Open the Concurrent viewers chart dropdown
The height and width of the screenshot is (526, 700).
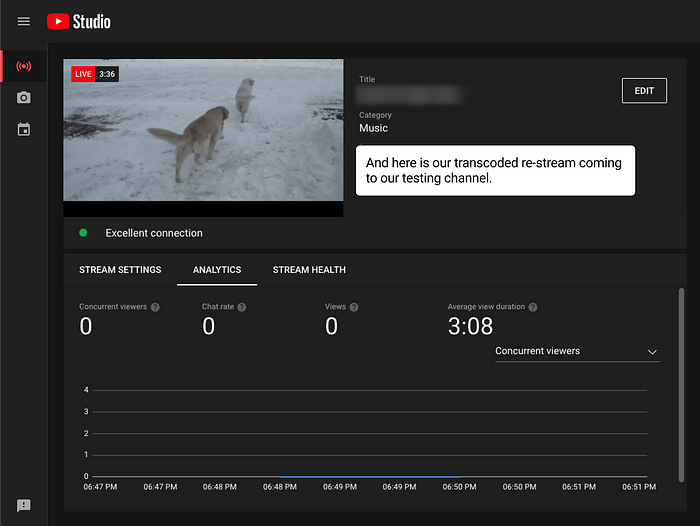[x=577, y=351]
